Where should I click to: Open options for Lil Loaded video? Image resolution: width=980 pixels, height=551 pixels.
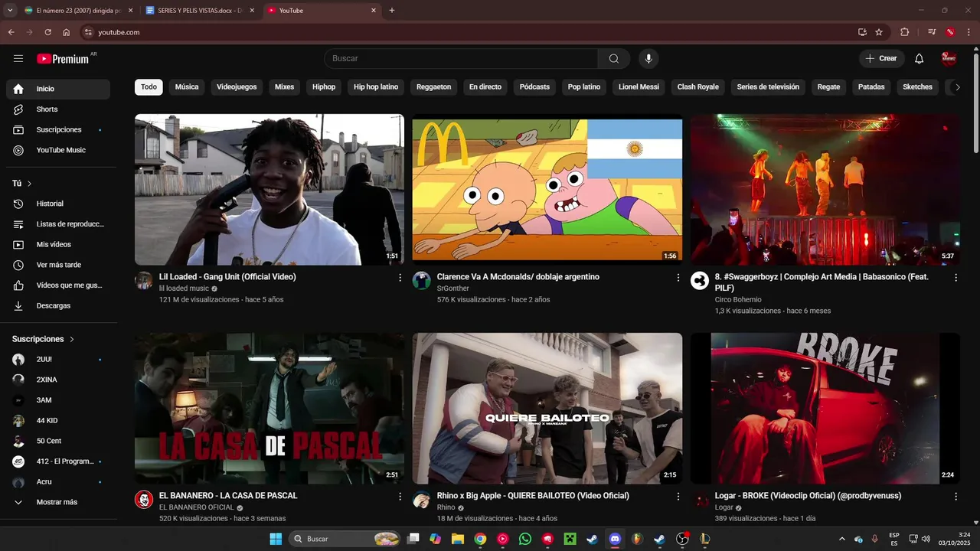click(x=400, y=278)
